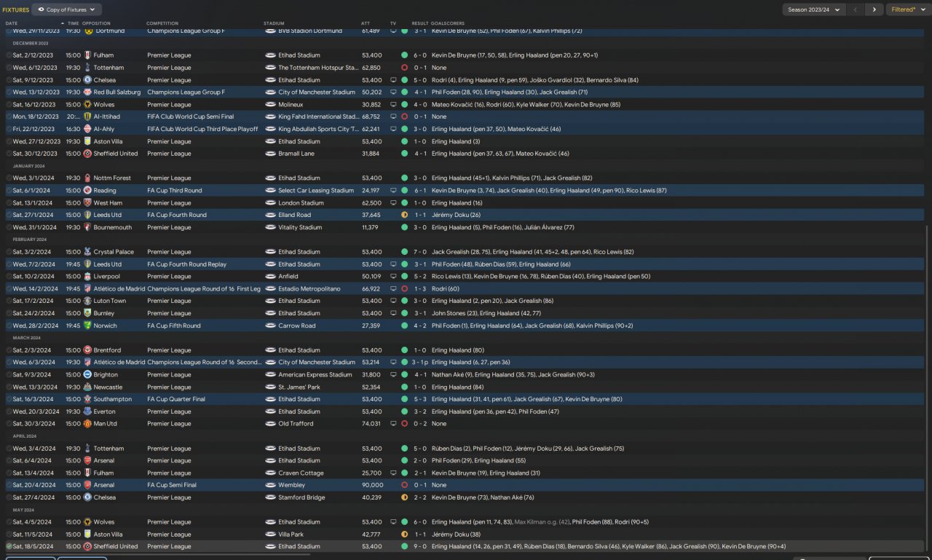
Task: Click the West Ham club badge
Action: pyautogui.click(x=88, y=202)
